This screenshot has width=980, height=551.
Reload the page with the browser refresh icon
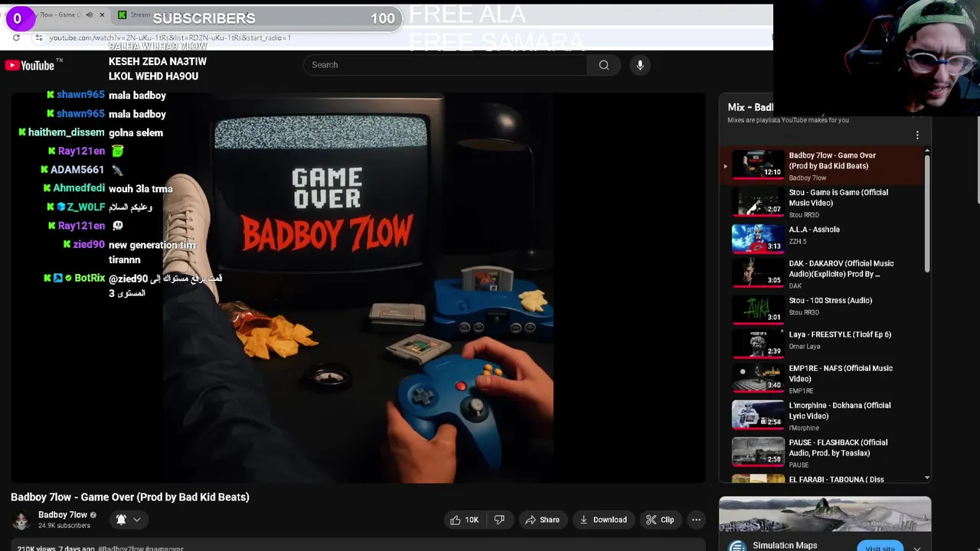point(16,37)
